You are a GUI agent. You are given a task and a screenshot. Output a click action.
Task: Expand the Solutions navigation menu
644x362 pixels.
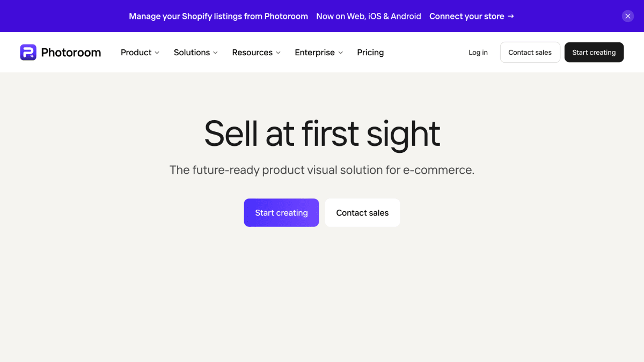click(x=196, y=53)
